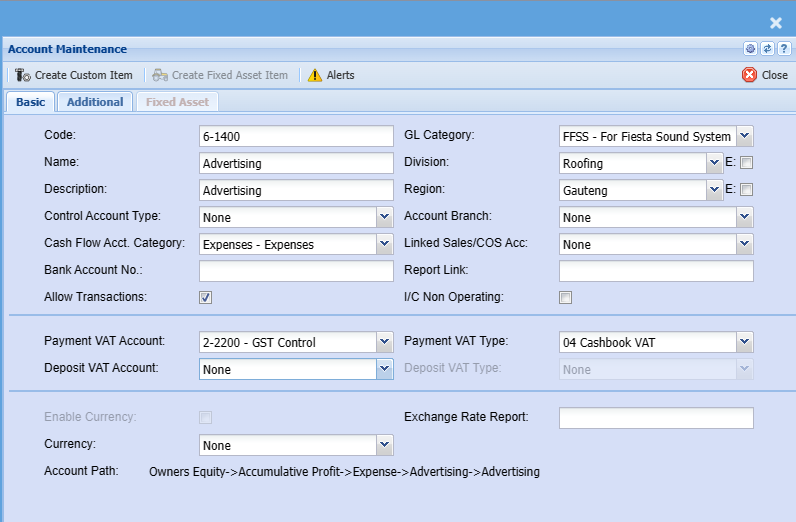Switch to the Additional tab
The height and width of the screenshot is (522, 796).
[95, 102]
